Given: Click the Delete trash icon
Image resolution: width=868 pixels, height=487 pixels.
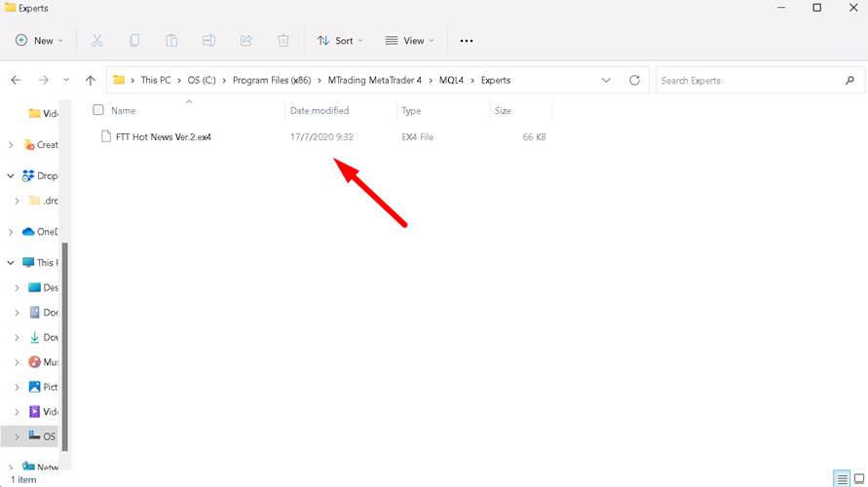Looking at the screenshot, I should pos(283,41).
